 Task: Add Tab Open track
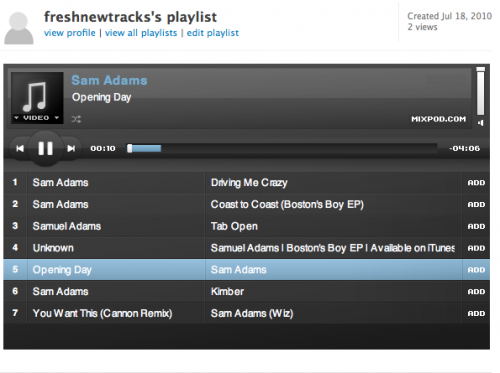476,226
